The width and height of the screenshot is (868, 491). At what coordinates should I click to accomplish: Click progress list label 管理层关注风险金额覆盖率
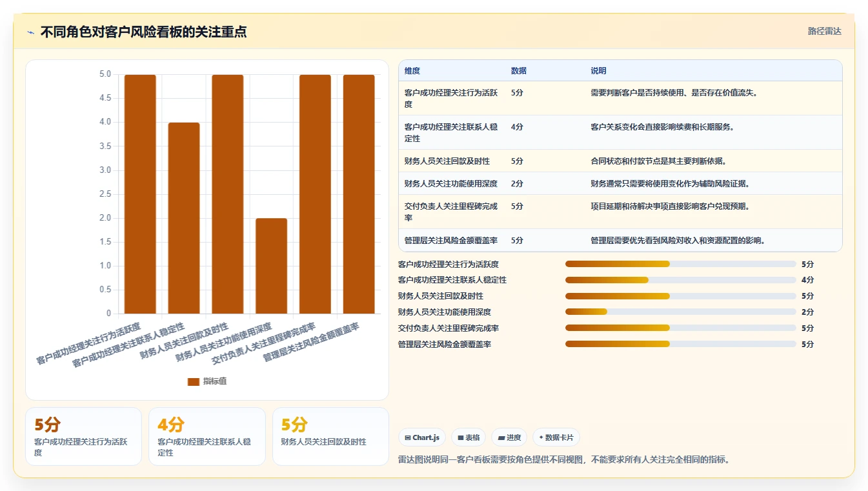pos(445,345)
